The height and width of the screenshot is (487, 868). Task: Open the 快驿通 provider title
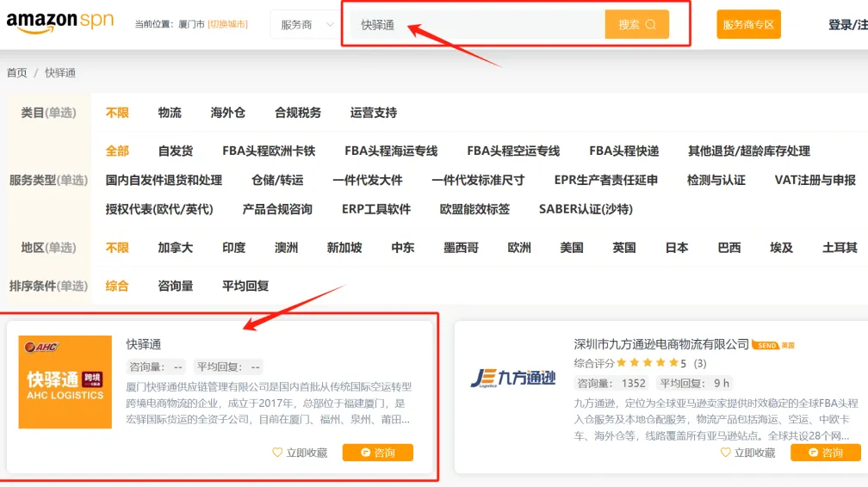[143, 344]
